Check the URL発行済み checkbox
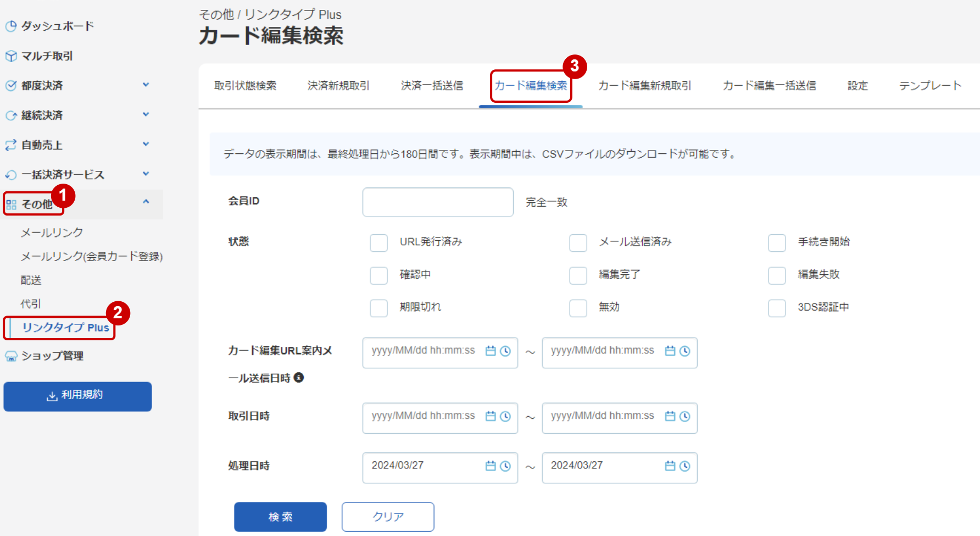Viewport: 980px width, 536px height. click(x=379, y=242)
